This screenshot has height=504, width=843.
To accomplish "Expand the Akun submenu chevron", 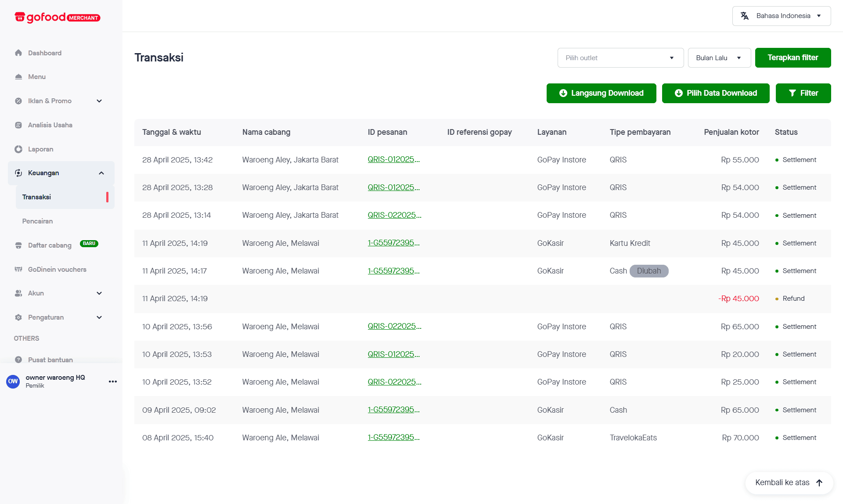I will pos(99,293).
